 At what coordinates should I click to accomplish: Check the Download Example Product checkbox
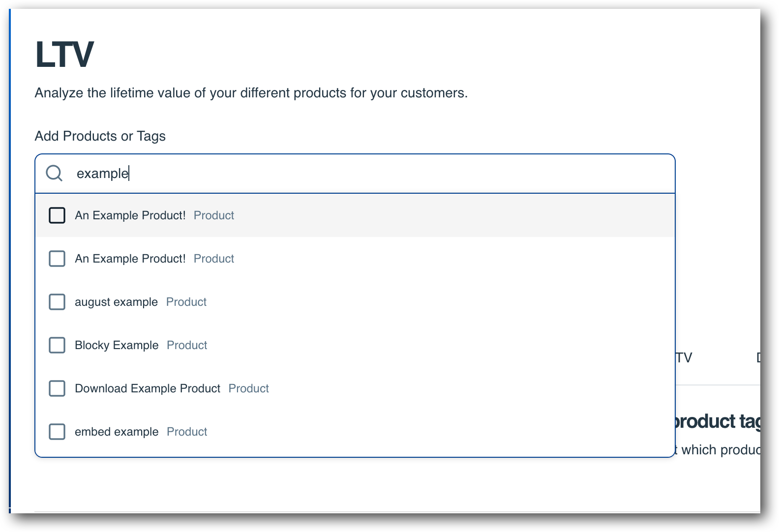tap(57, 388)
